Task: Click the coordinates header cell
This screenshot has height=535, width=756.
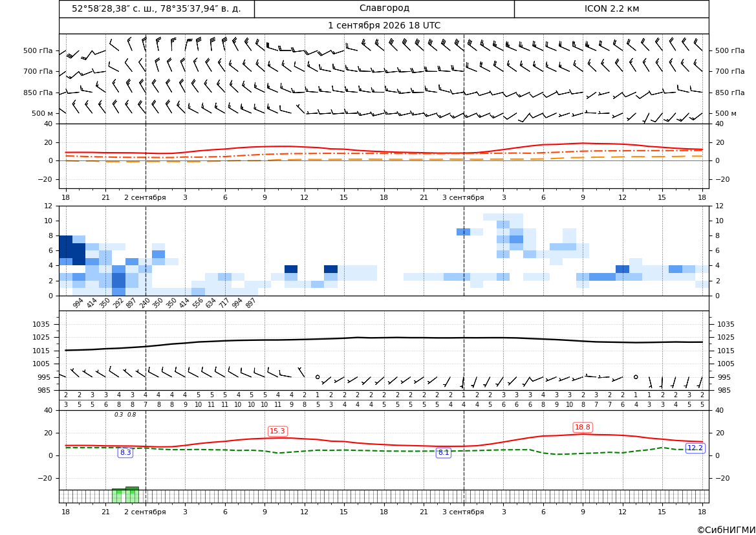Action: tap(157, 8)
